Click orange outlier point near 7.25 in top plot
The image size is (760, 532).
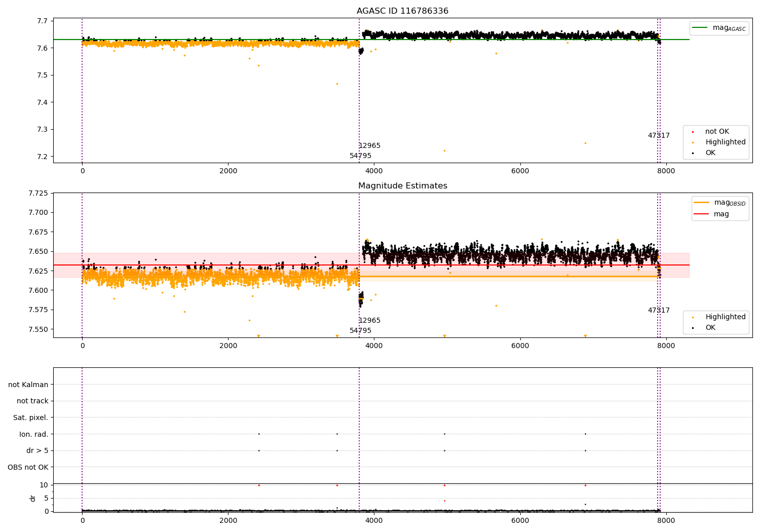pos(585,143)
